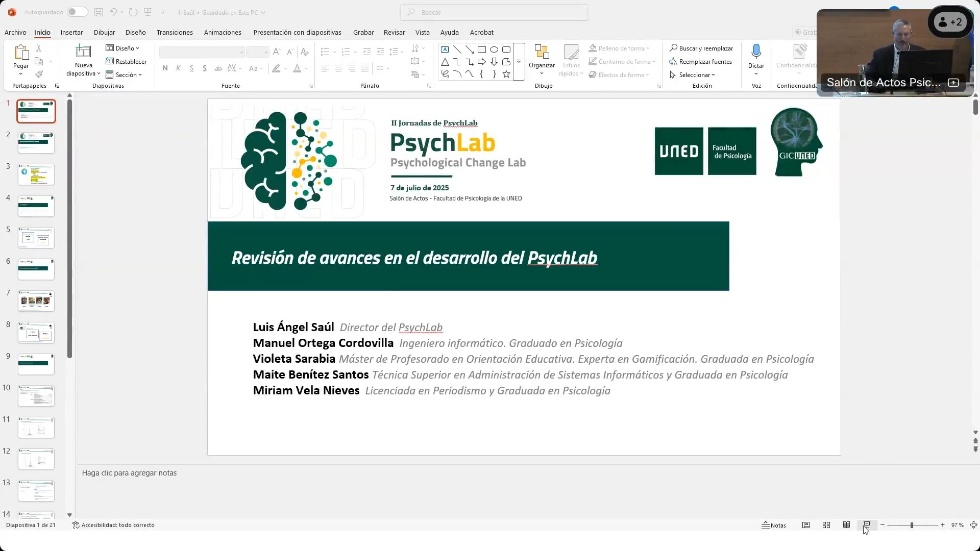Open Presentación con diapositivas tab
Image resolution: width=980 pixels, height=551 pixels.
298,32
